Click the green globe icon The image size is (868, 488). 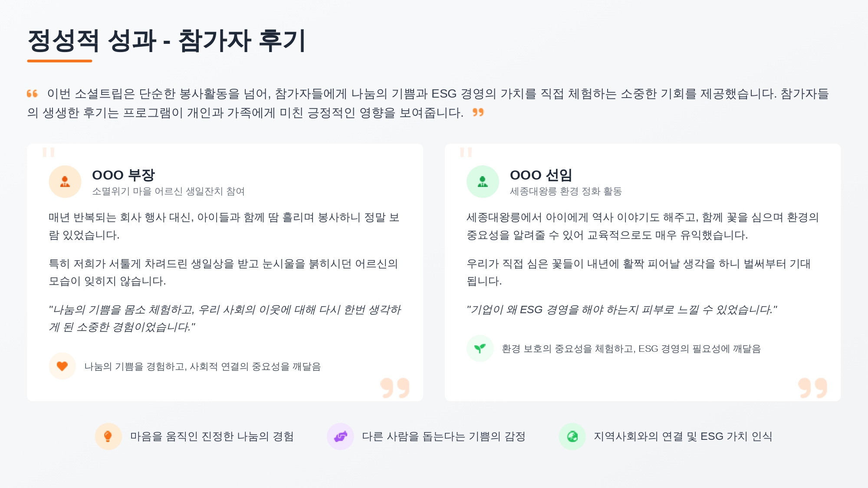click(572, 436)
